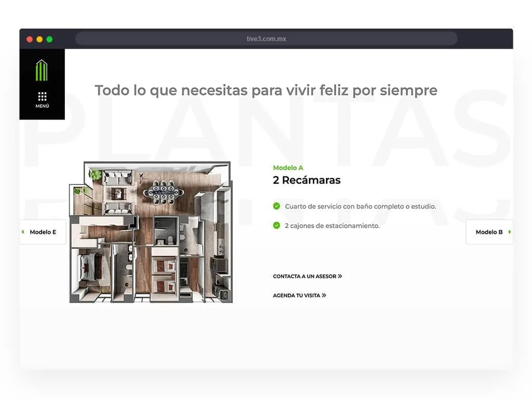Click the green building logo
Viewport: 532px width, 399px height.
[42, 71]
